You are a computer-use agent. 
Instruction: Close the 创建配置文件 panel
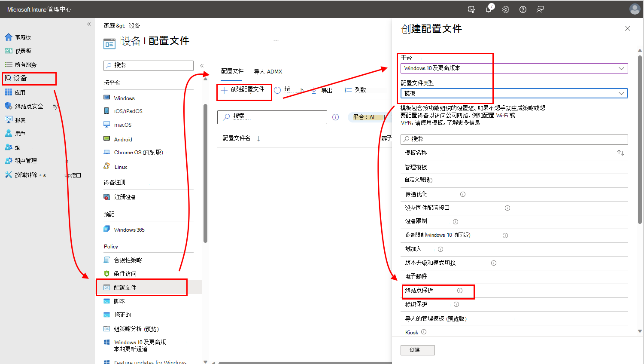pos(628,28)
